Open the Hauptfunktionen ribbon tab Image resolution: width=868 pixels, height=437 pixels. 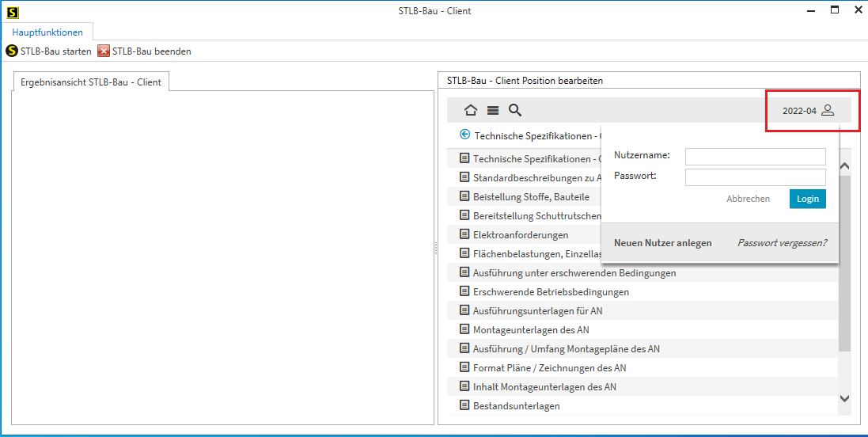click(x=47, y=32)
